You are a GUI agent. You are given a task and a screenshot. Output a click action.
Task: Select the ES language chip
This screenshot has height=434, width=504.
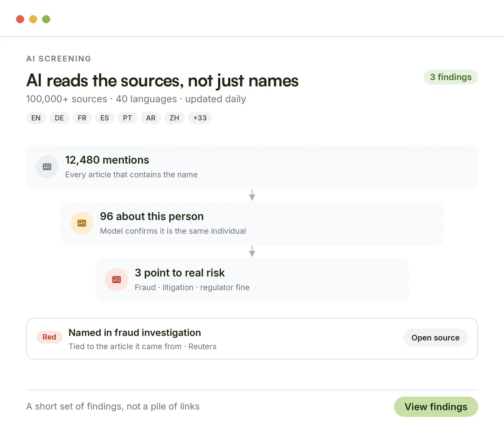click(104, 118)
